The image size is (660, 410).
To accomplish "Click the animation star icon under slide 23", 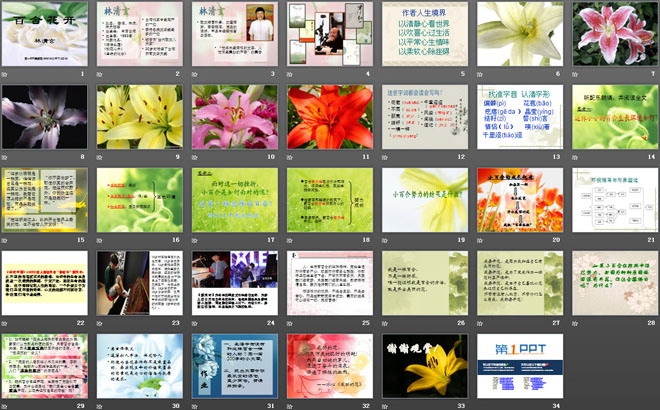I will [100, 323].
